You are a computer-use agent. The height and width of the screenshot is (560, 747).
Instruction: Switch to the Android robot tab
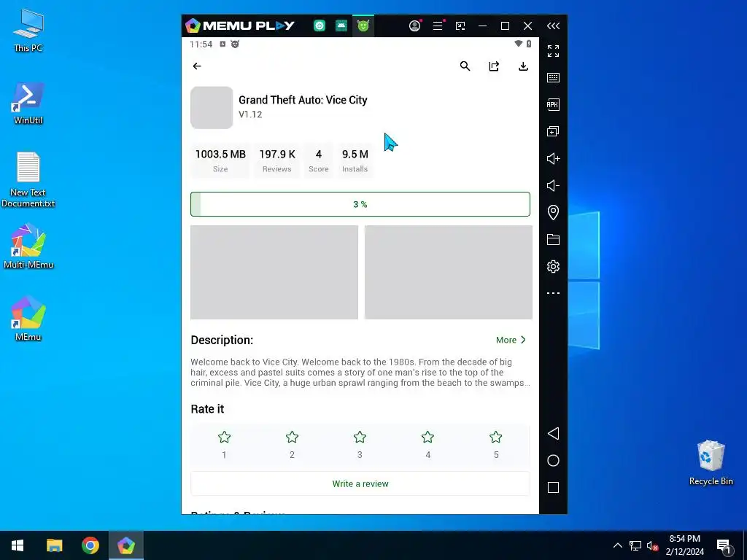341,26
